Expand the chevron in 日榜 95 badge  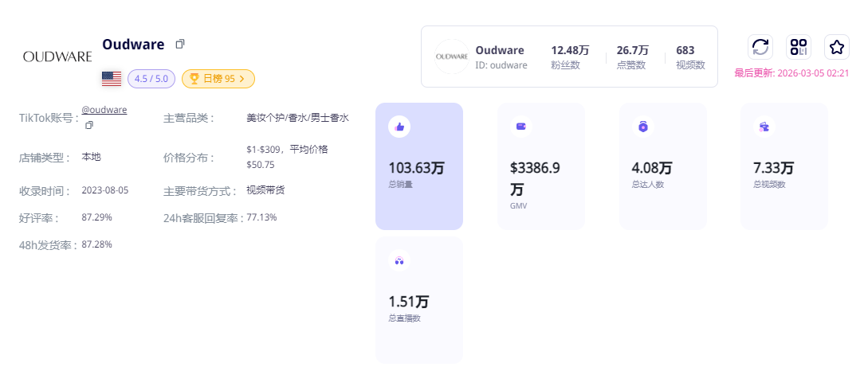[242, 79]
